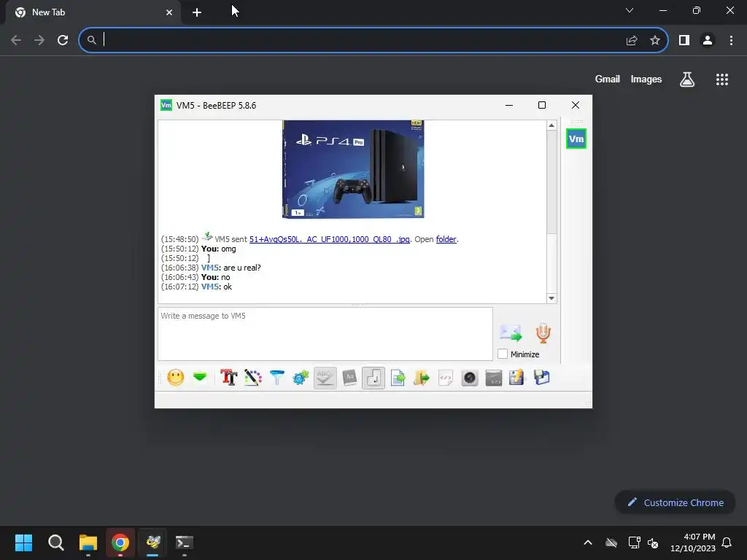Click the blue double floppy disks icon
The image size is (747, 560).
tap(542, 378)
